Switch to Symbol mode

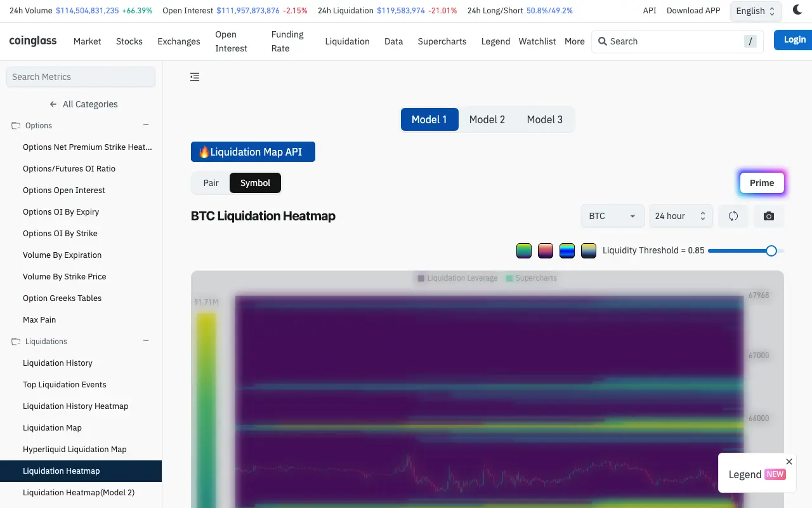[x=255, y=183]
